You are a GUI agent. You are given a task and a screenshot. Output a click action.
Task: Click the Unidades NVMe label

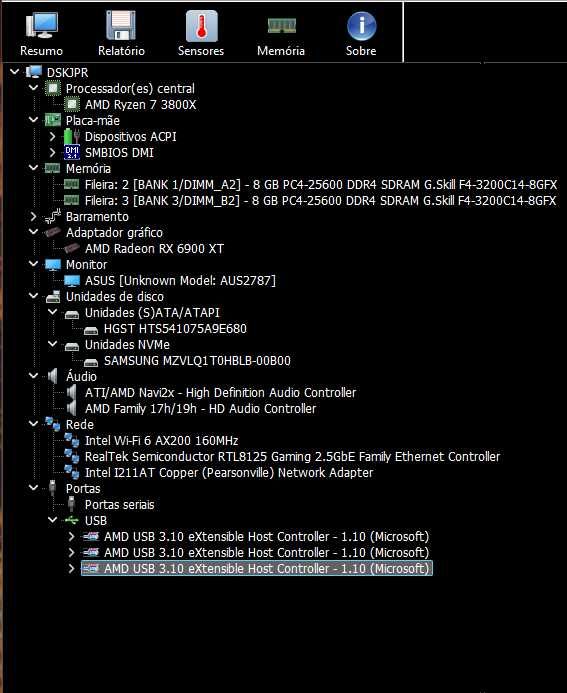coord(127,345)
